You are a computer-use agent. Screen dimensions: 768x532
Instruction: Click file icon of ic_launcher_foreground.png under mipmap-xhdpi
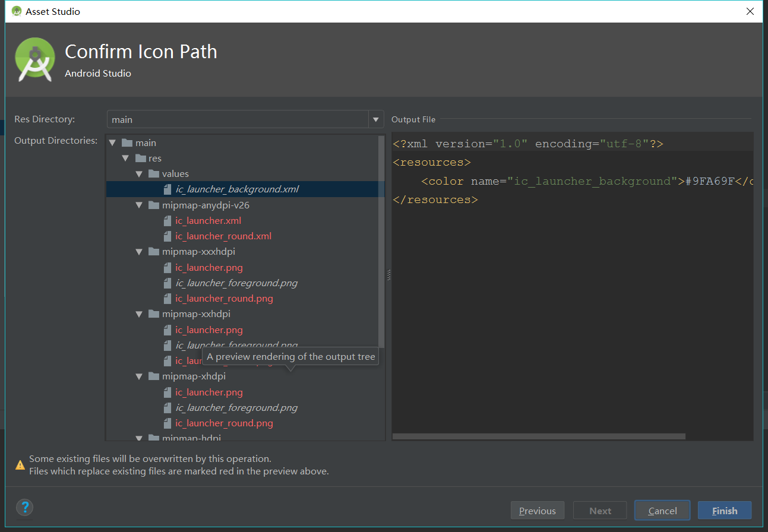coord(167,407)
